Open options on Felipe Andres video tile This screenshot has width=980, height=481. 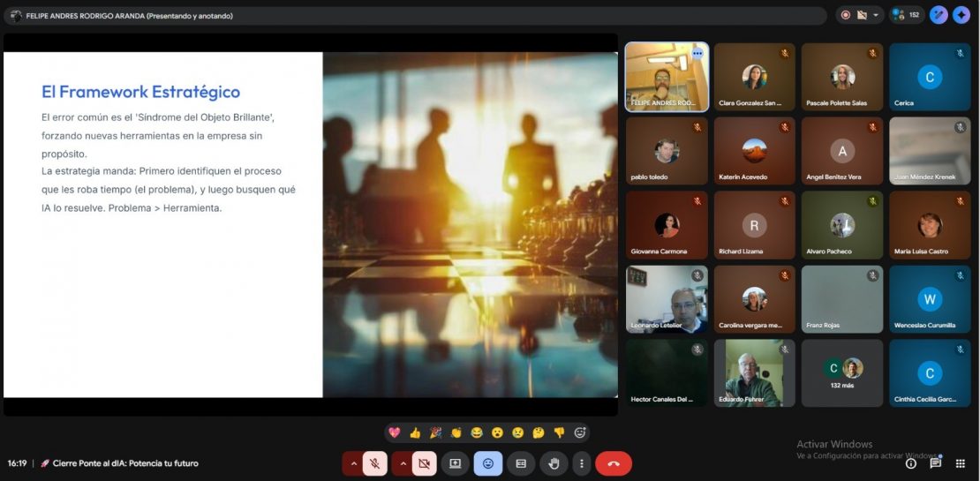pyautogui.click(x=697, y=54)
